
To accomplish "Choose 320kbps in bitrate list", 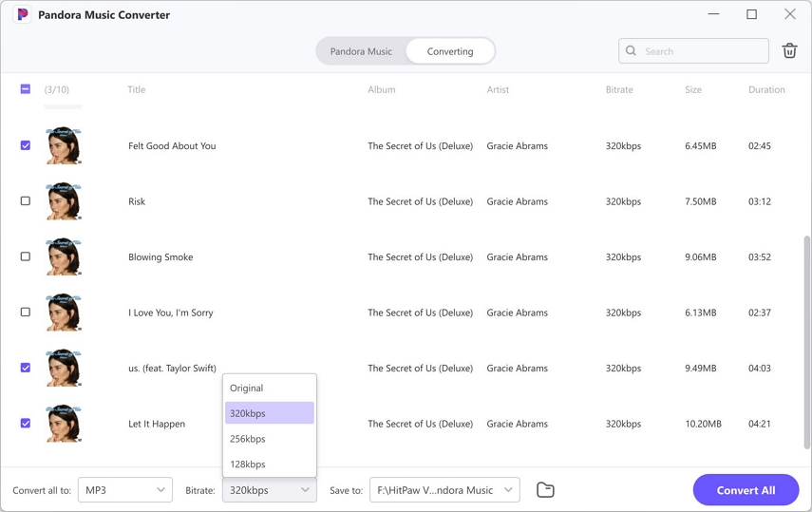I will click(x=270, y=413).
